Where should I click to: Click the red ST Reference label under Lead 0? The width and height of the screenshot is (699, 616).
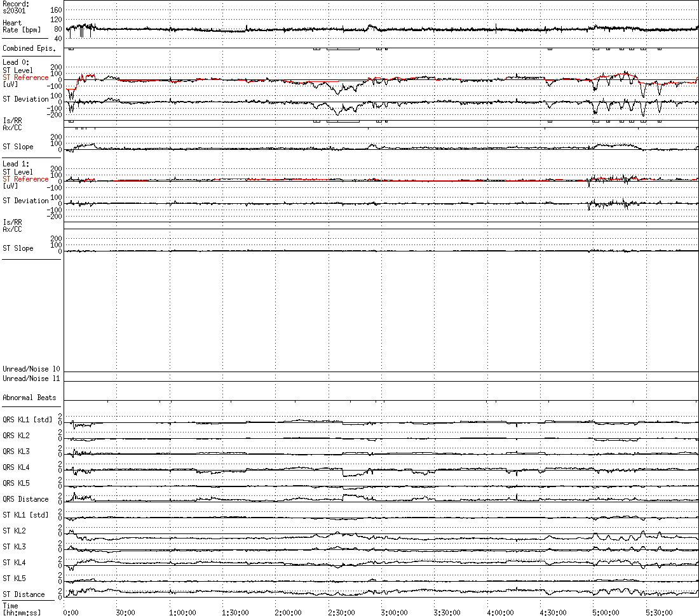25,77
